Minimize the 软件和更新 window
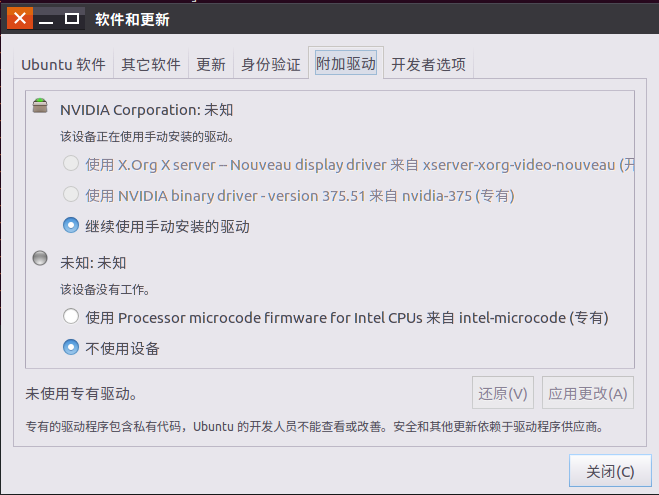Image resolution: width=659 pixels, height=495 pixels. point(46,18)
